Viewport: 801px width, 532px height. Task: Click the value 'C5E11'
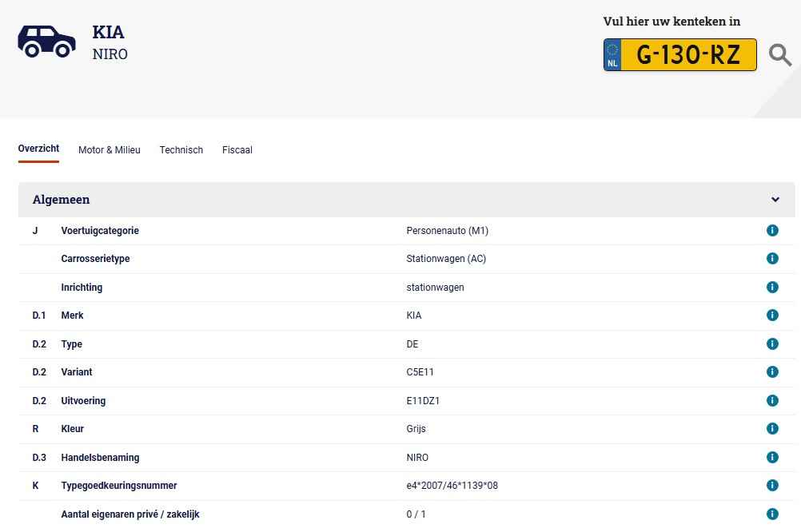(420, 372)
